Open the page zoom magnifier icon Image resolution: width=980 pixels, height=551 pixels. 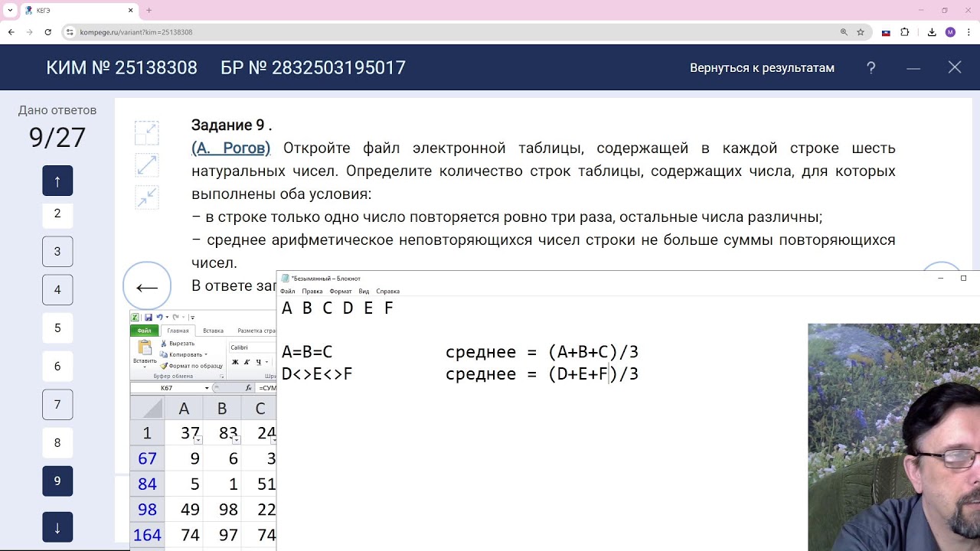(x=844, y=32)
